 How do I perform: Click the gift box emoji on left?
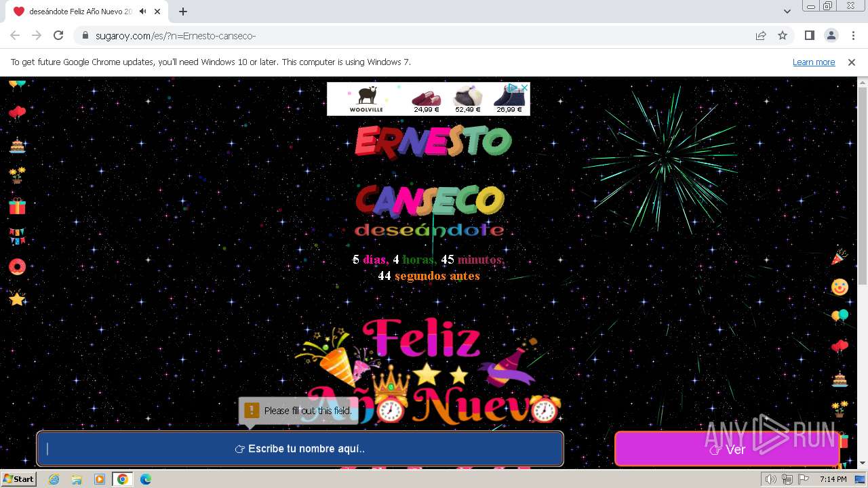(x=17, y=206)
